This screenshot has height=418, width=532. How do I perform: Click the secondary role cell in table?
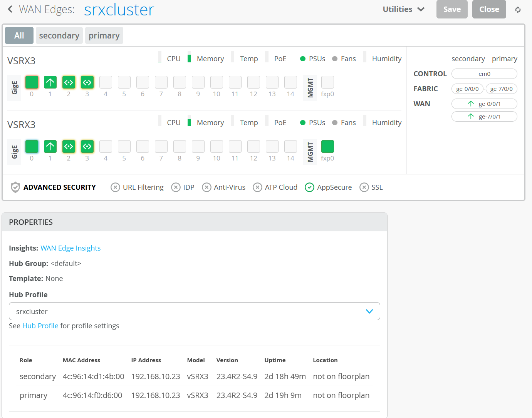38,376
